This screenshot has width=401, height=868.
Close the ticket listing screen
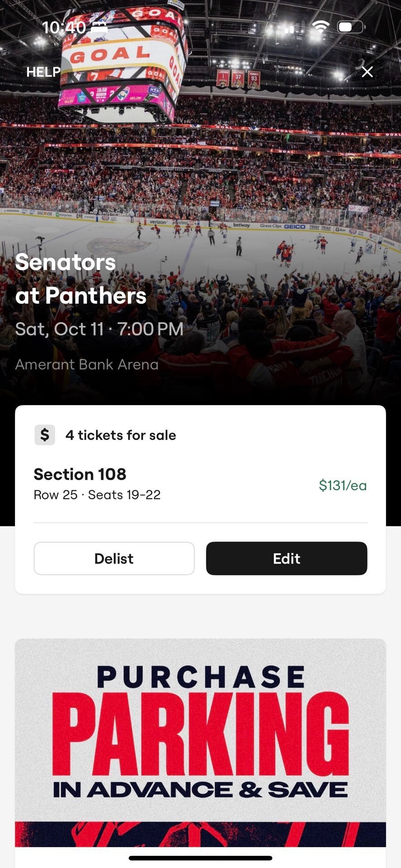point(367,72)
